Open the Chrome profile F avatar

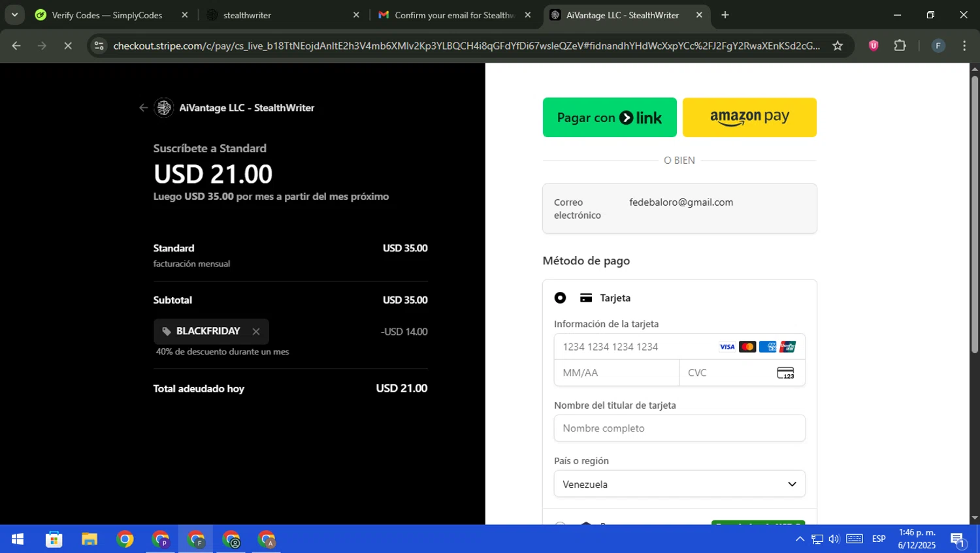click(x=938, y=46)
